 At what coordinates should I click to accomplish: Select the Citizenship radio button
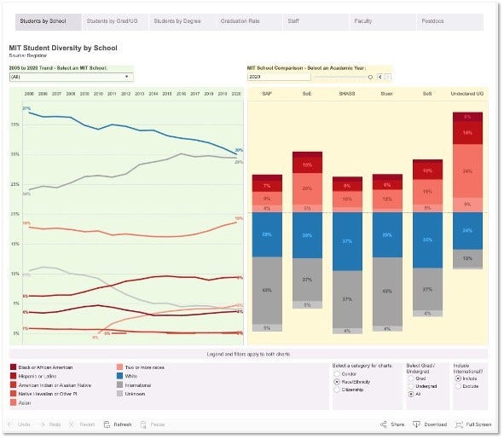pyautogui.click(x=337, y=390)
